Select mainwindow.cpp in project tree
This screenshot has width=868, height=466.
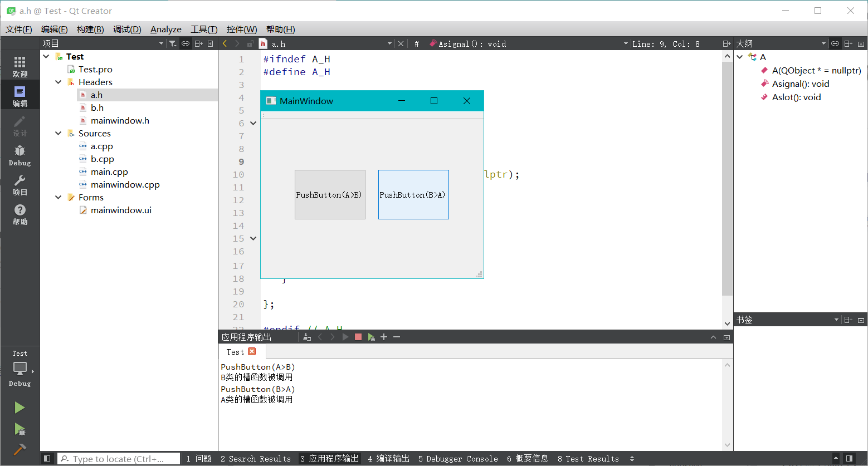tap(125, 184)
